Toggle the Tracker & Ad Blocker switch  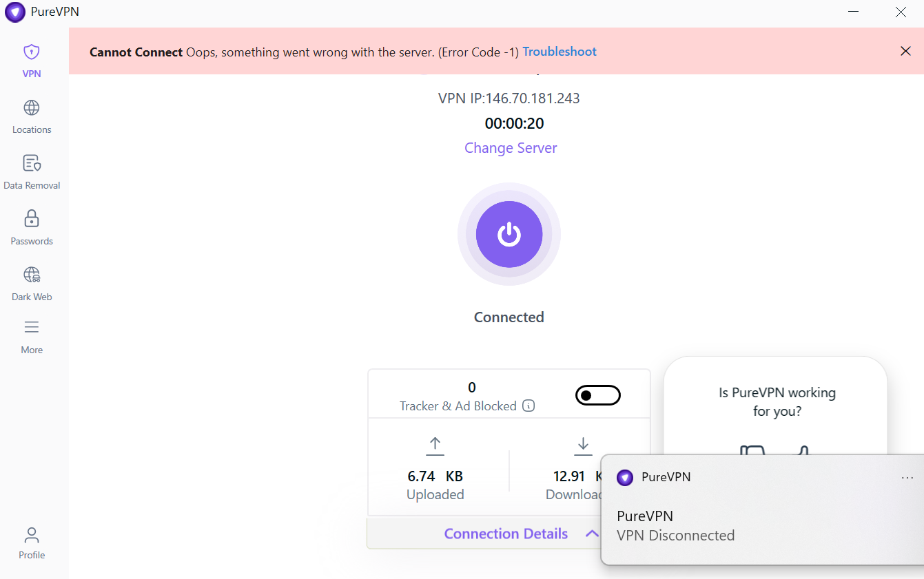click(x=598, y=395)
